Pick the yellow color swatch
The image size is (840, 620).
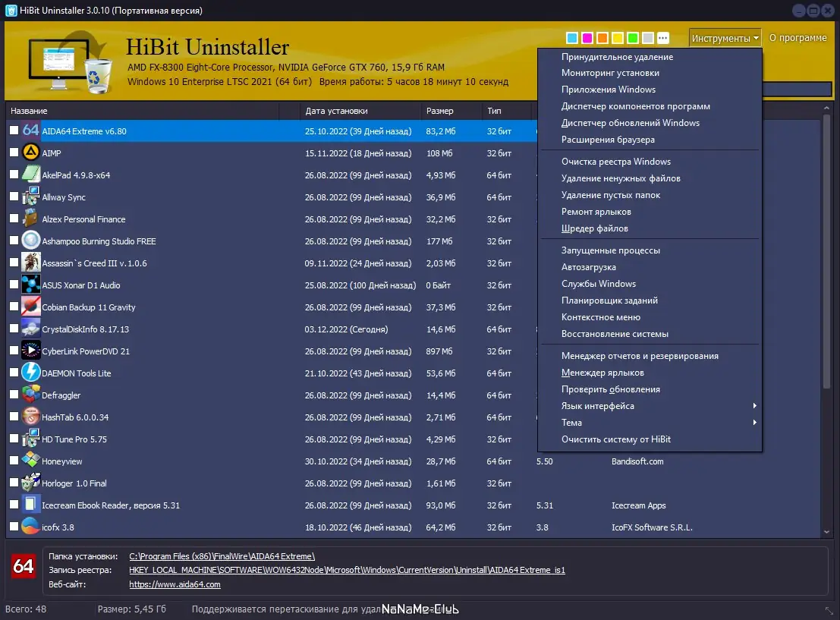coord(618,37)
